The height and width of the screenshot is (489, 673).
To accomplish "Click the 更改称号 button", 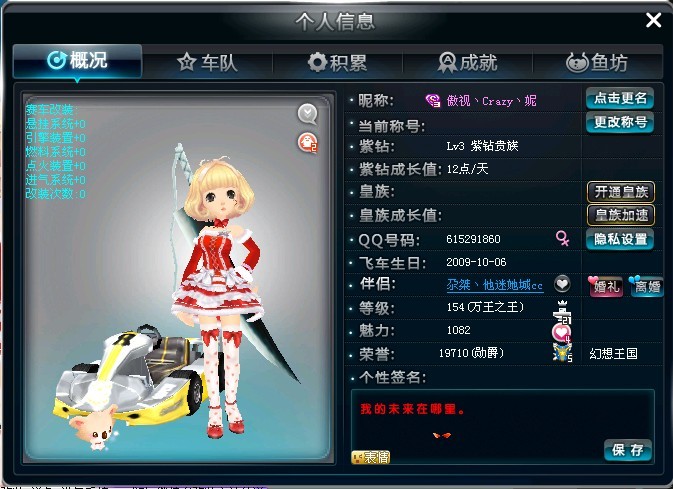I will pyautogui.click(x=620, y=123).
